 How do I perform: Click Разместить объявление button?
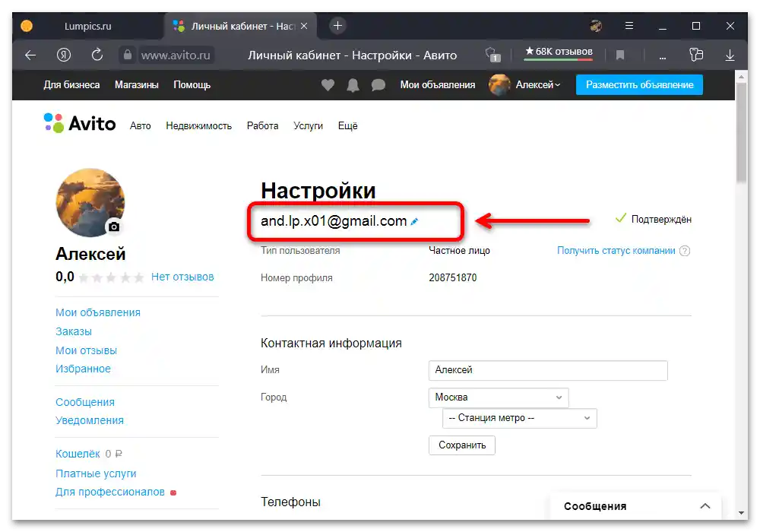pyautogui.click(x=639, y=85)
